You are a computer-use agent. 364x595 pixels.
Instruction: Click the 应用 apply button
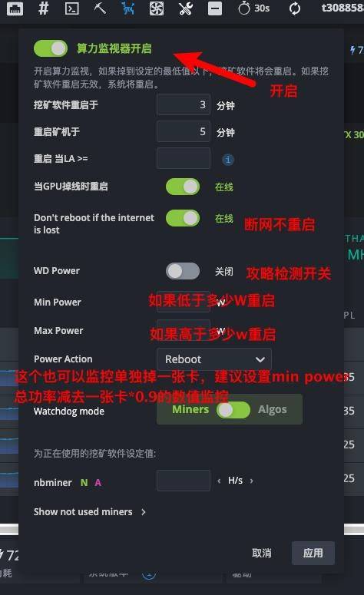click(313, 554)
